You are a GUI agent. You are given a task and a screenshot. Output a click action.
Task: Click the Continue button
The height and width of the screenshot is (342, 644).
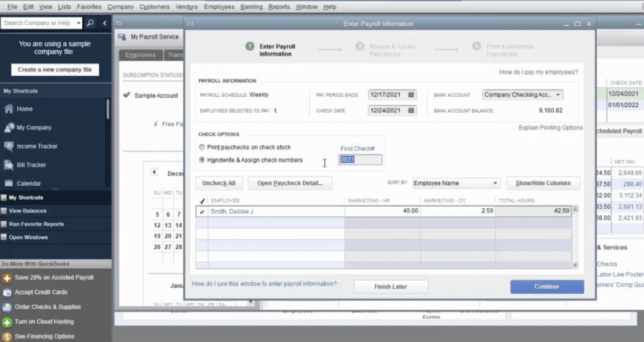pos(546,286)
